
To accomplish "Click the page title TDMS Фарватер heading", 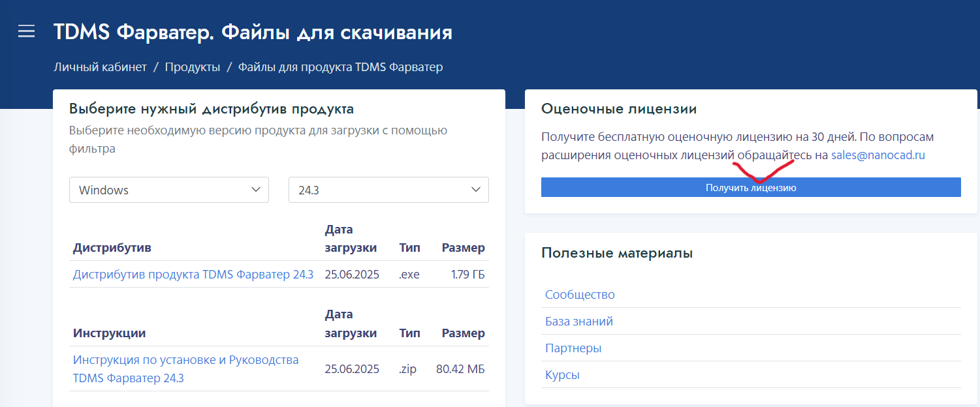I will (252, 32).
